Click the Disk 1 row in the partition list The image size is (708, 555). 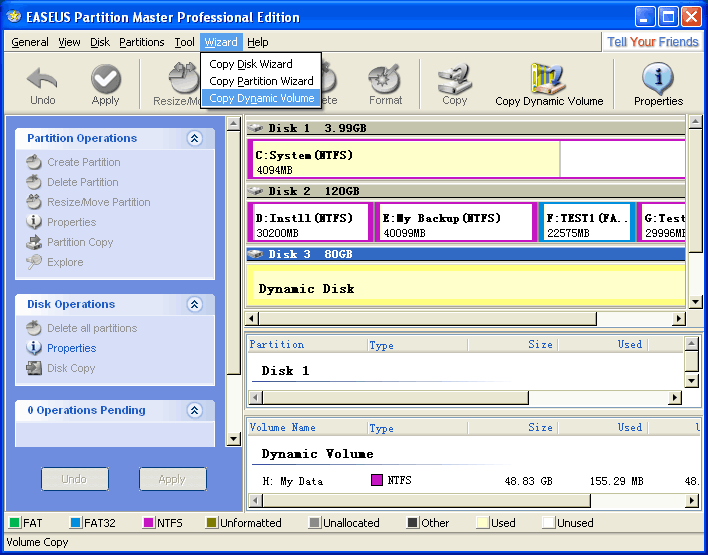tap(466, 371)
